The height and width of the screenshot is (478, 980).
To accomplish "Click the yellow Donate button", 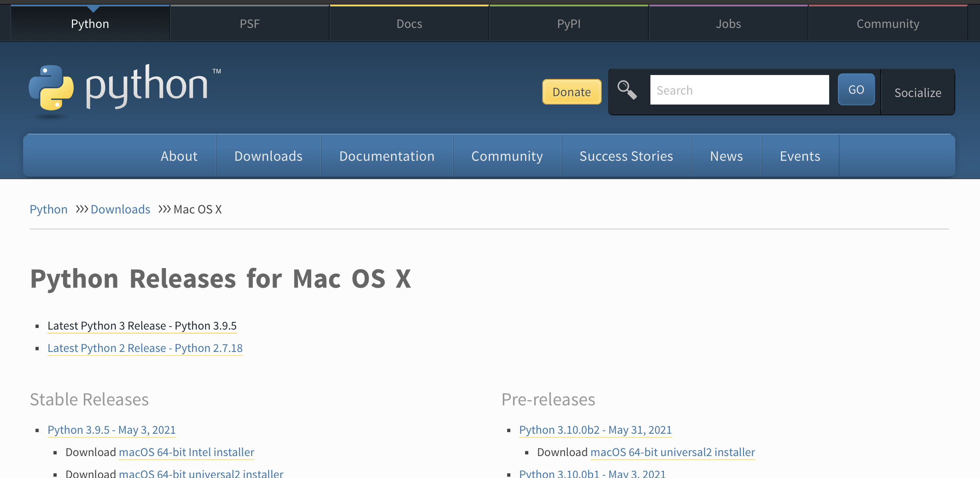I will pyautogui.click(x=572, y=92).
